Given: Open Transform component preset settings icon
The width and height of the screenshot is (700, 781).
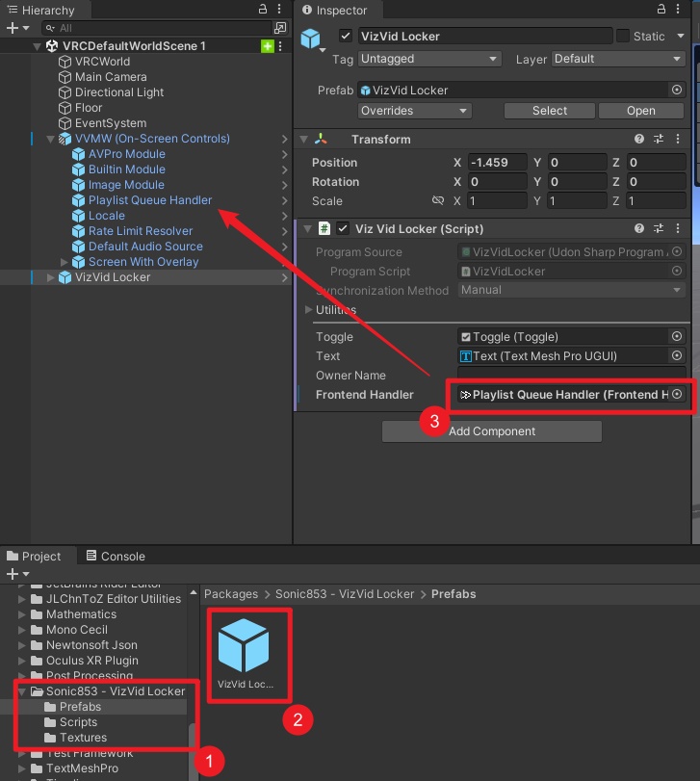Looking at the screenshot, I should [659, 139].
